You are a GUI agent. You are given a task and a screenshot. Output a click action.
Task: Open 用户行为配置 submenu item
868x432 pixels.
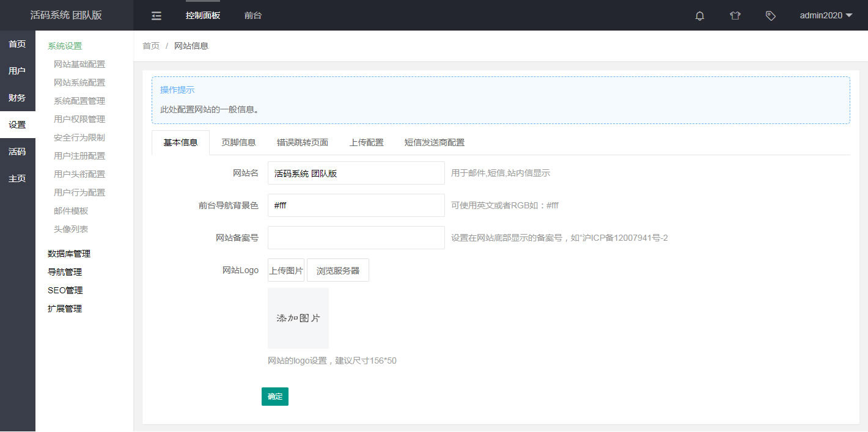click(x=79, y=192)
